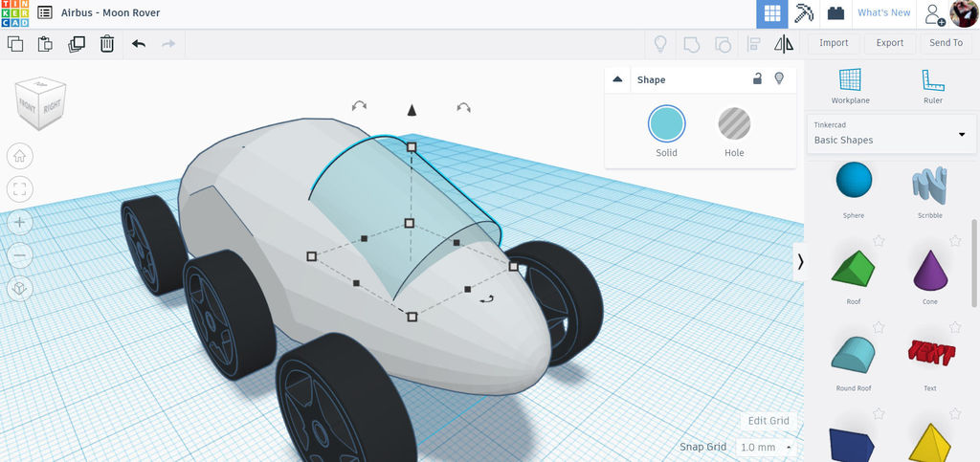This screenshot has width=980, height=462.
Task: Favorite the Cone shape star
Action: click(x=954, y=240)
